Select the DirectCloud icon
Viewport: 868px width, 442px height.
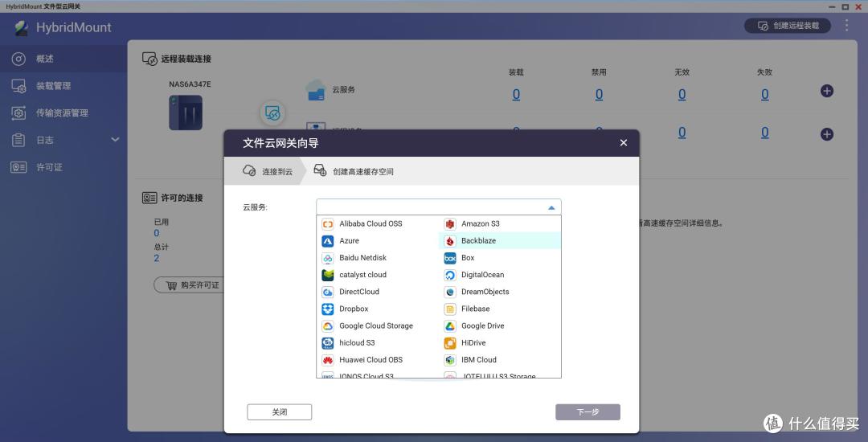click(328, 292)
